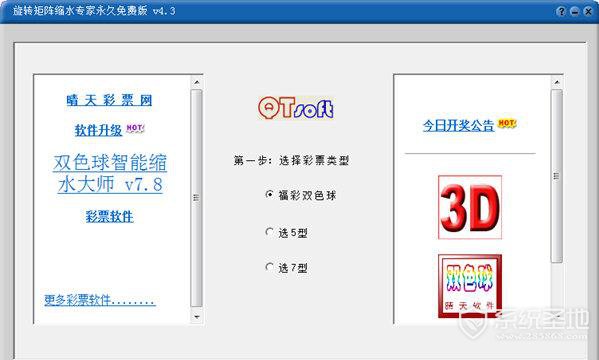Click the left panel scroll up arrow
Image resolution: width=599 pixels, height=360 pixels.
[196, 82]
